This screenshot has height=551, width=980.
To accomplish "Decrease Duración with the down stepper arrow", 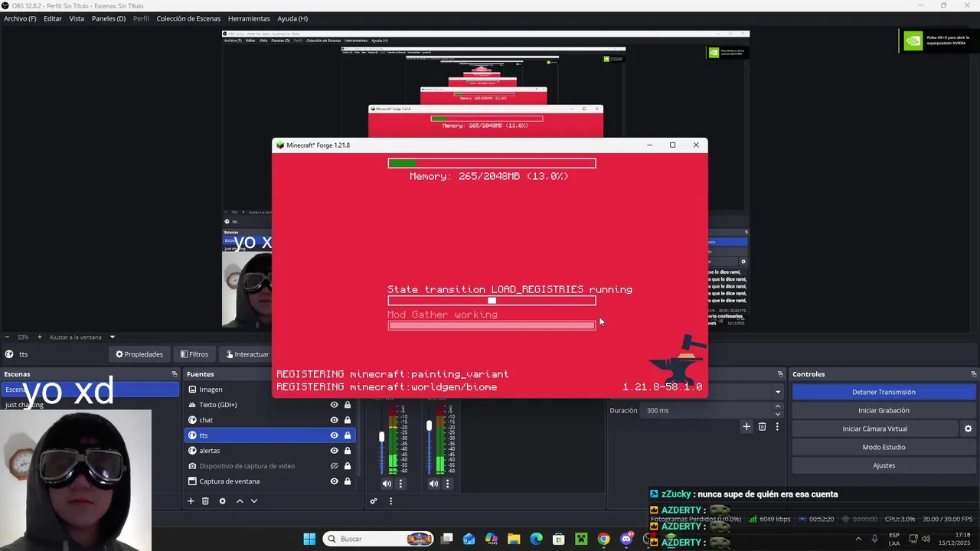I will tap(778, 414).
